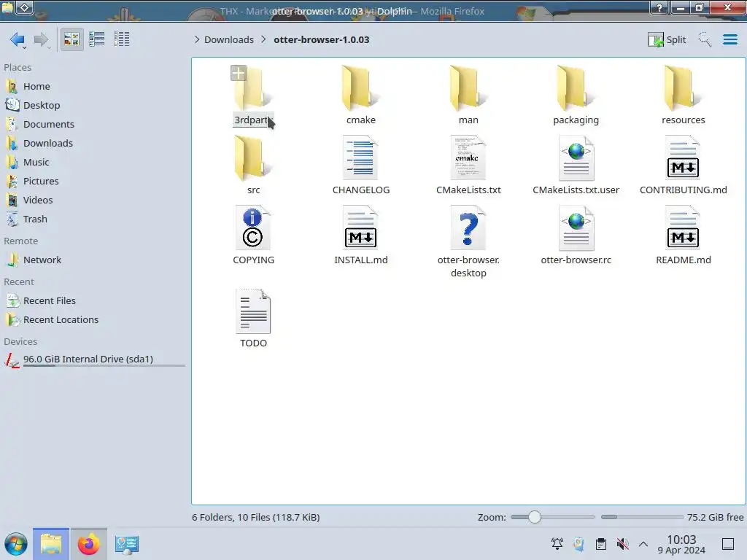747x560 pixels.
Task: Open the hamburger menu
Action: point(729,39)
